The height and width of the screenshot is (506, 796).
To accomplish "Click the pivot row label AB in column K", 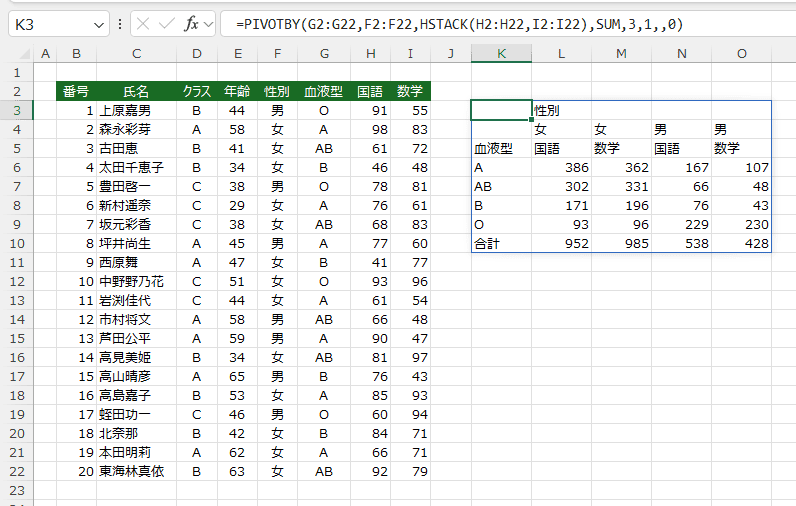I will [501, 186].
